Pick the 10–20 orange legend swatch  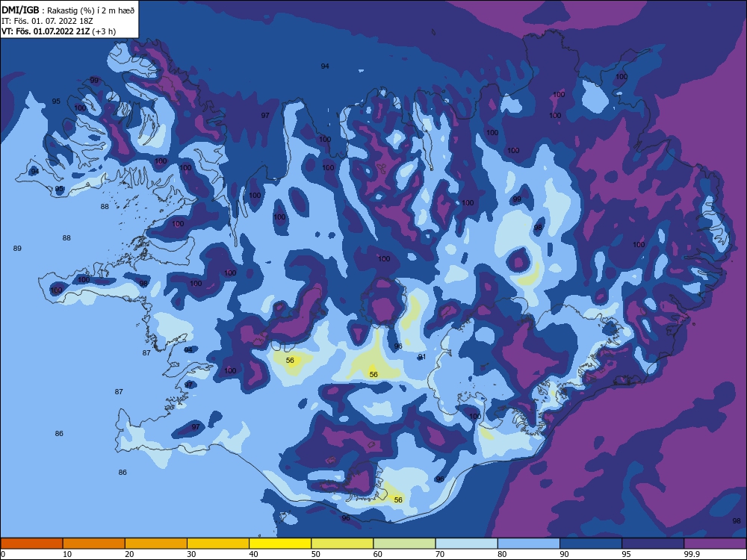[94, 544]
